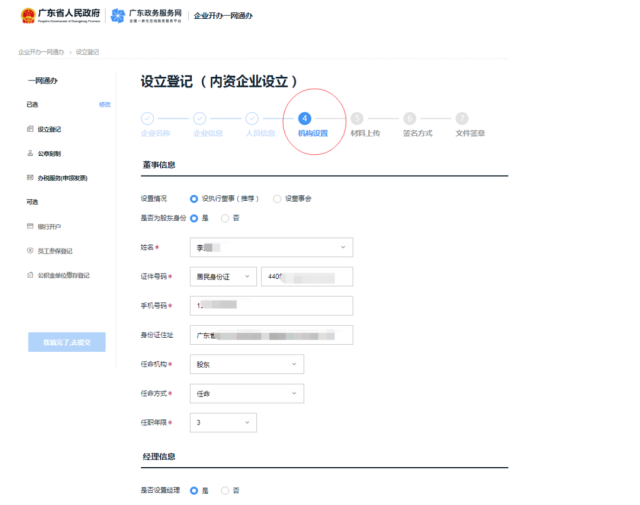Click the 手机号码 input field
The image size is (640, 505).
(271, 306)
